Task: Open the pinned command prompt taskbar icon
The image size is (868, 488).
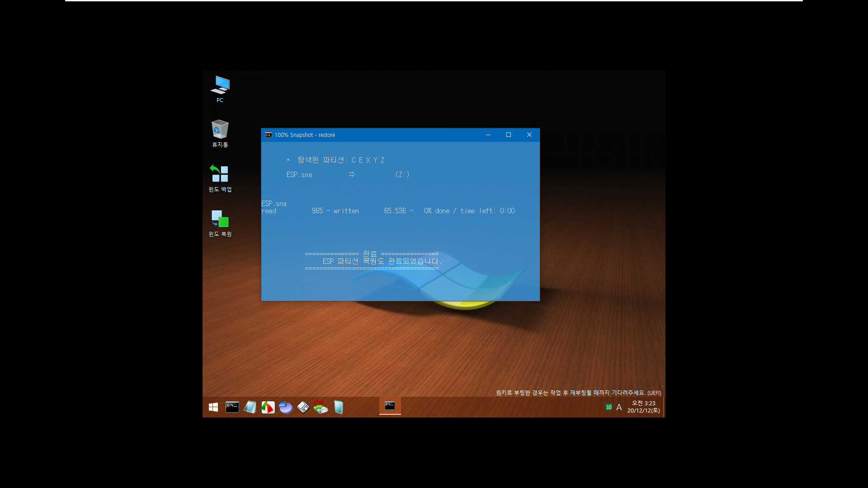Action: 232,407
